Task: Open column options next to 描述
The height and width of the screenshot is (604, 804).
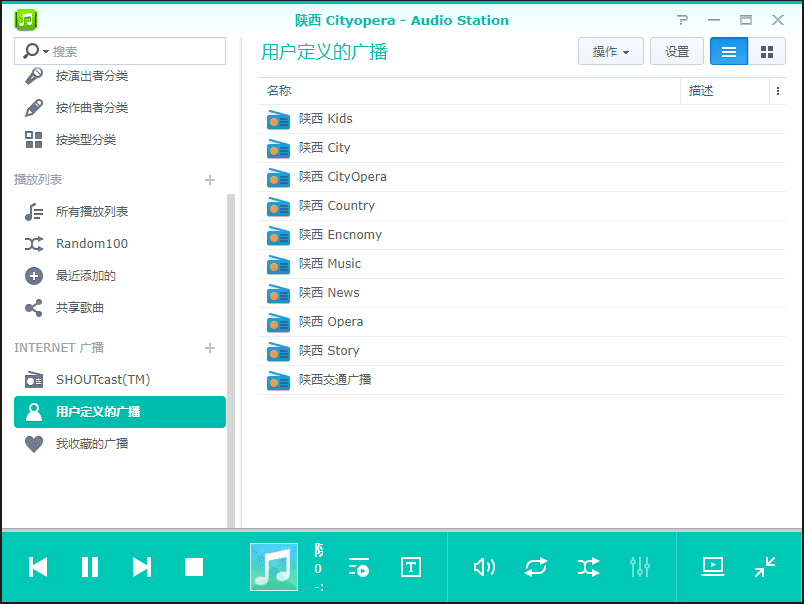Action: [777, 91]
